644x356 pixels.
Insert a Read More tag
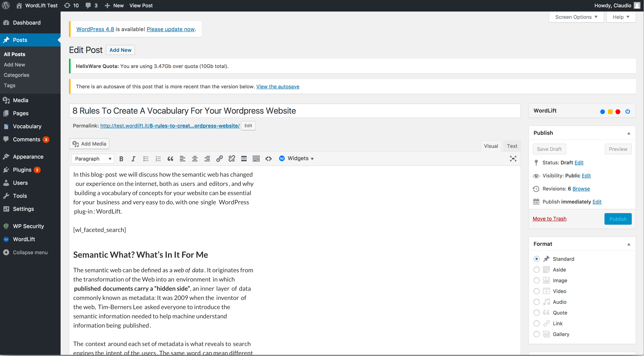click(244, 158)
